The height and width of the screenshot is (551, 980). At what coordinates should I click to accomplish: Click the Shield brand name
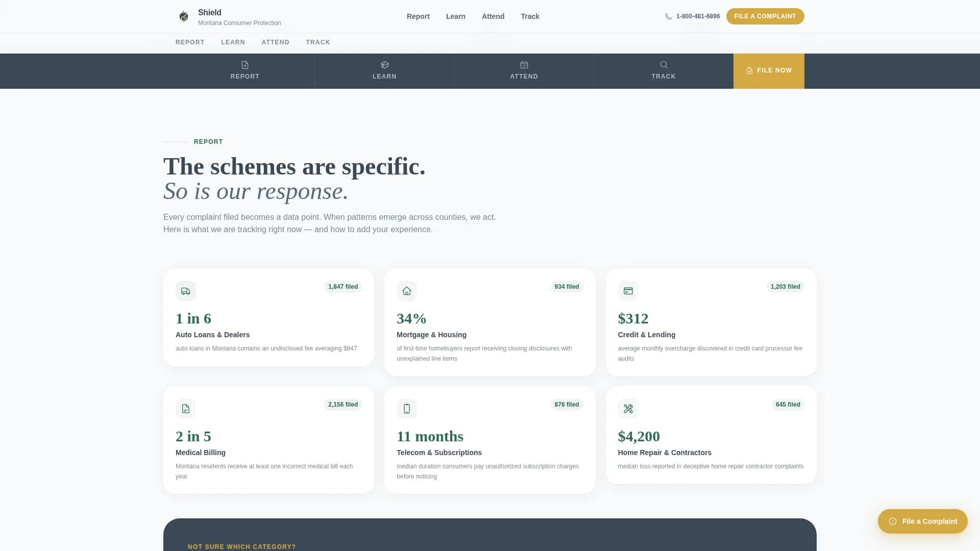[209, 13]
